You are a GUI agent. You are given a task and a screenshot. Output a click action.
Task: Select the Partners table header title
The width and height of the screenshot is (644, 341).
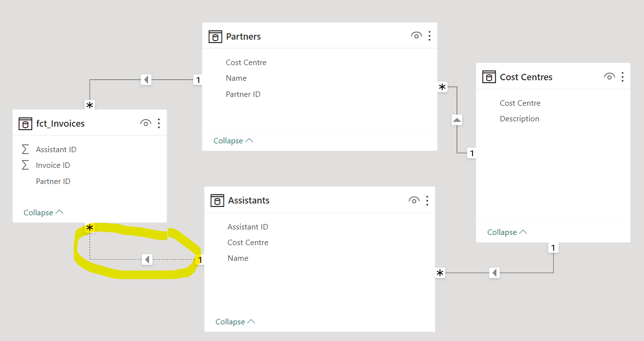click(x=243, y=37)
